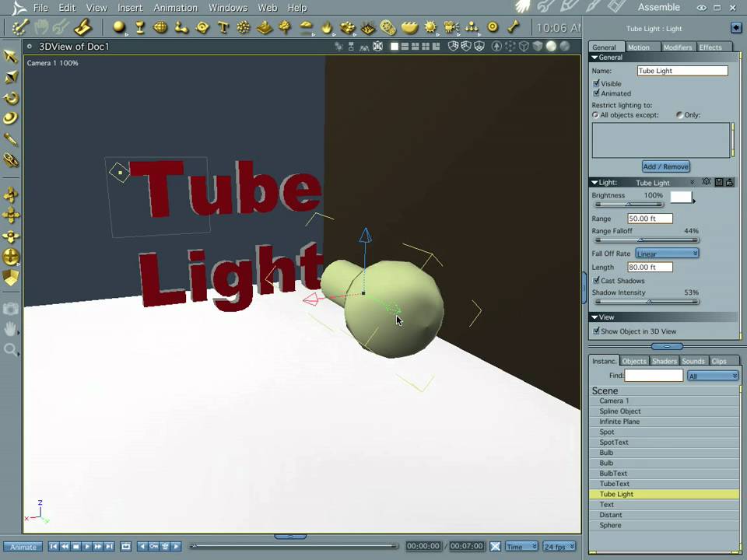This screenshot has width=747, height=560.
Task: Click the play button in transport
Action: point(87,546)
